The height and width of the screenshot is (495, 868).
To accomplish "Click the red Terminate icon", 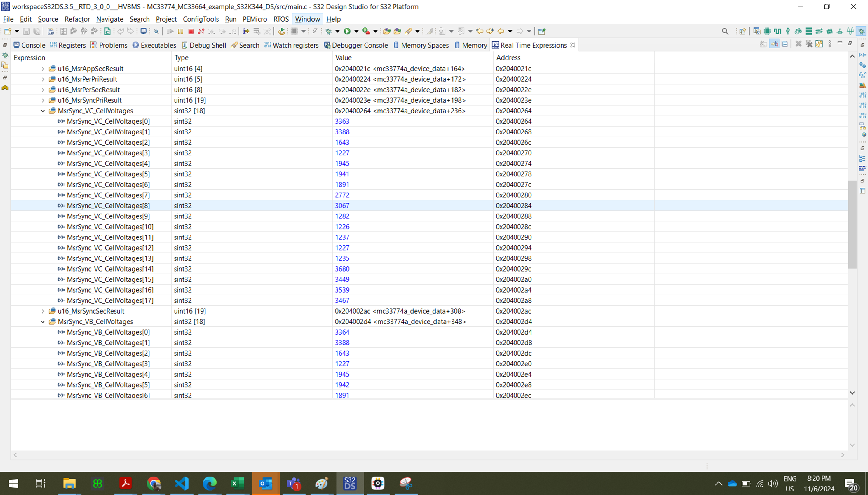I will click(191, 31).
